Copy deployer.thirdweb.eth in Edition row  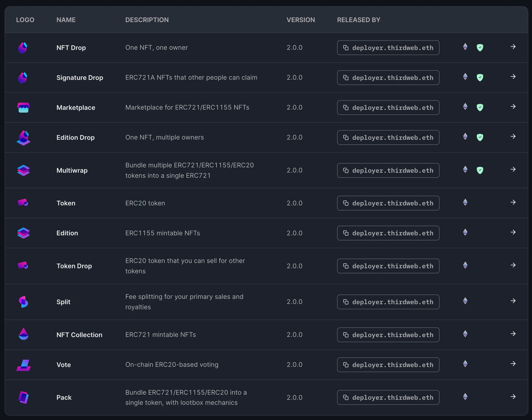(x=388, y=233)
